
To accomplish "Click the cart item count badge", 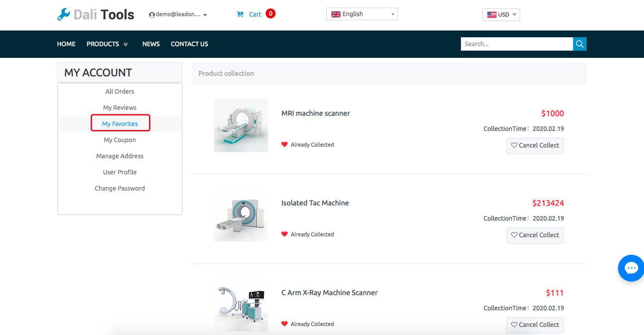I will tap(270, 14).
